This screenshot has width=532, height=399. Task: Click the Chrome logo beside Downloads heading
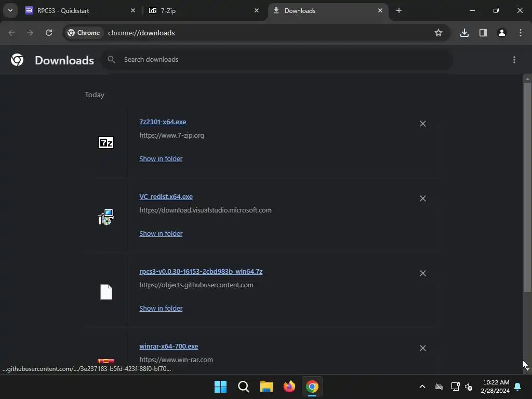point(17,60)
